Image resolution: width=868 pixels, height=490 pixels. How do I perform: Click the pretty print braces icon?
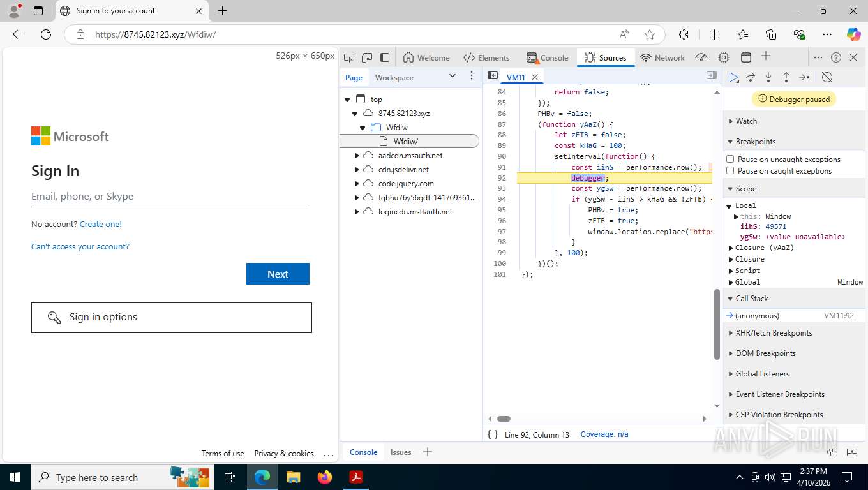(x=493, y=434)
